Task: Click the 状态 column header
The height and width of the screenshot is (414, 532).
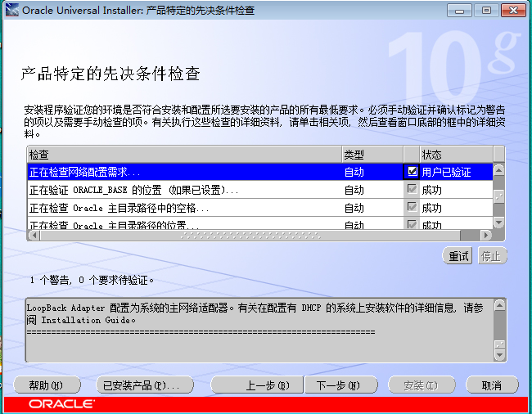Action: click(457, 155)
